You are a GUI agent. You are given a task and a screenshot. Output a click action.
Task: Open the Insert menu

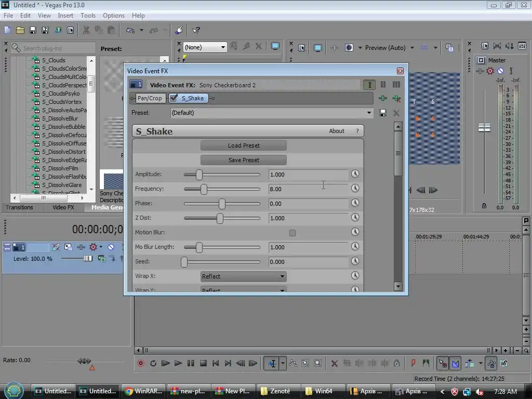click(65, 15)
